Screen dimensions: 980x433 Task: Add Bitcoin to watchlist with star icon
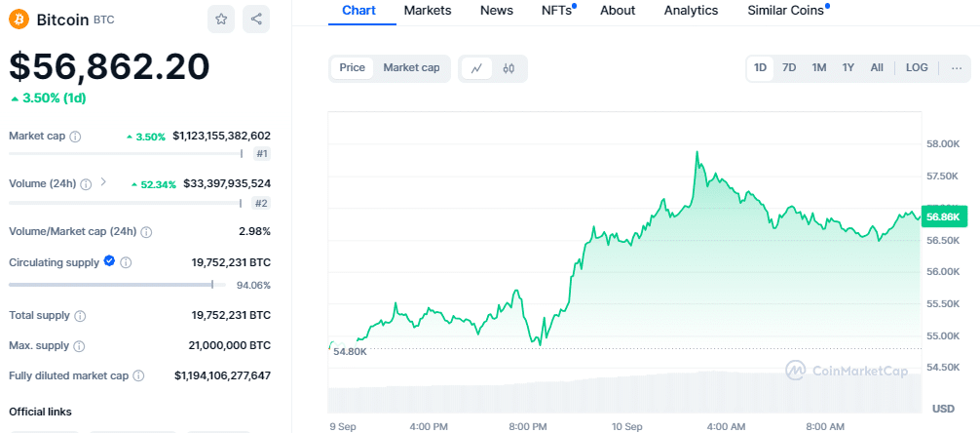click(x=221, y=20)
